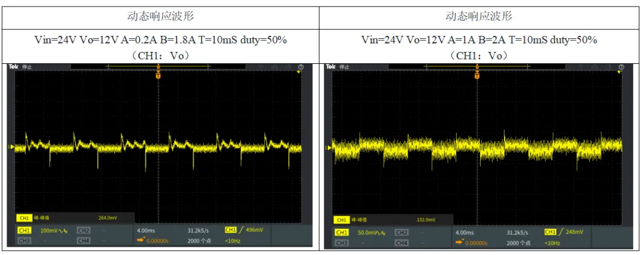Click orange delay arrow icon on left scope
The width and height of the screenshot is (644, 255).
141,240
